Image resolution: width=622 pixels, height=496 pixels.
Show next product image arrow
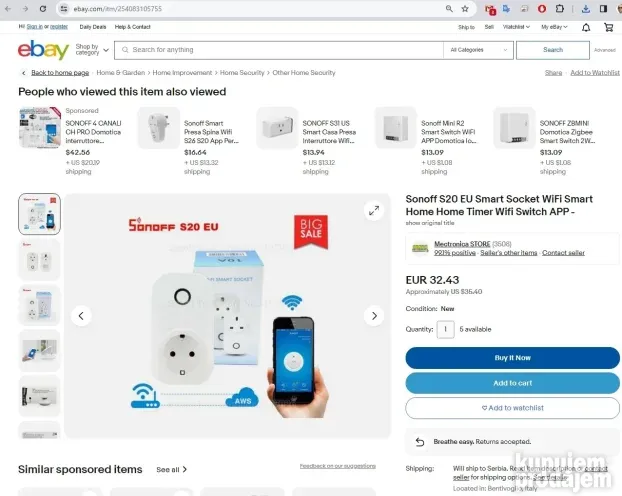[374, 316]
